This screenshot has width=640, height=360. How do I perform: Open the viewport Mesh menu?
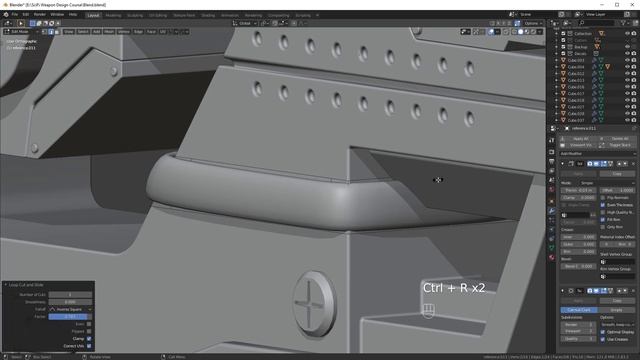[109, 31]
